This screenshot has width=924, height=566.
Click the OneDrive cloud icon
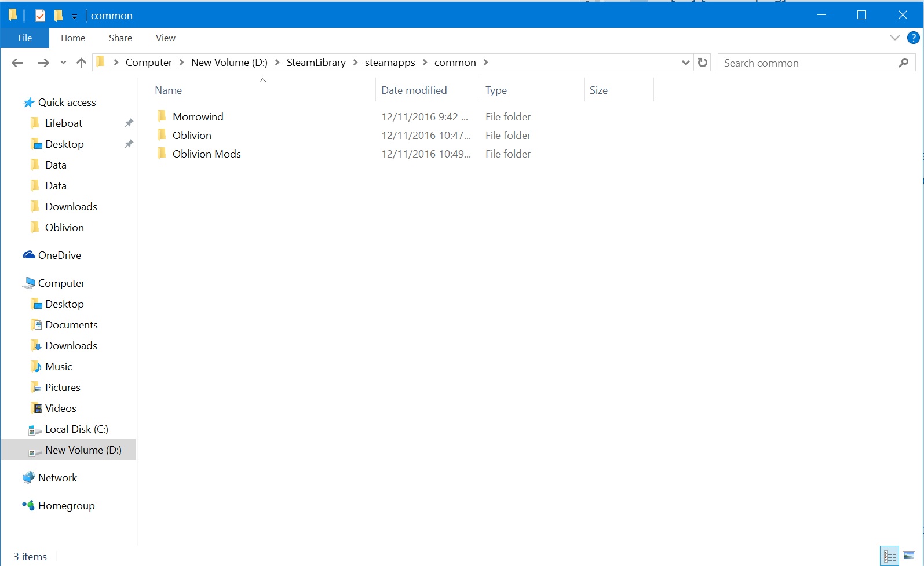(29, 255)
